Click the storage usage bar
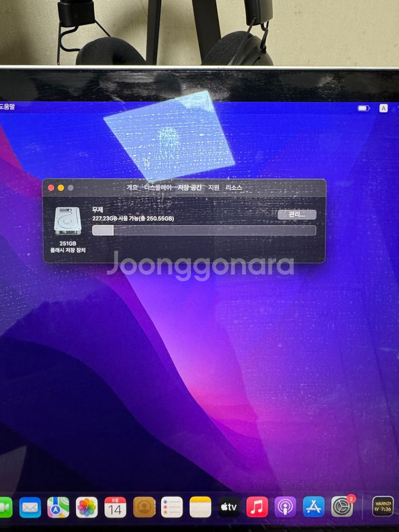The height and width of the screenshot is (532, 399). pyautogui.click(x=204, y=230)
